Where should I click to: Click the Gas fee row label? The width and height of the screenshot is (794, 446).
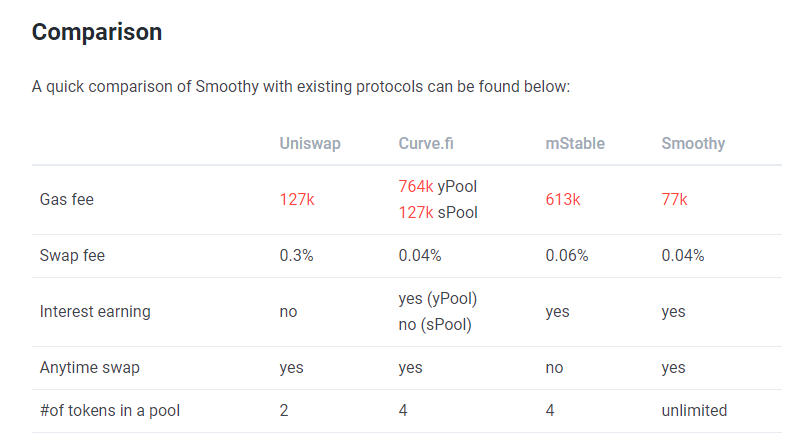(67, 199)
